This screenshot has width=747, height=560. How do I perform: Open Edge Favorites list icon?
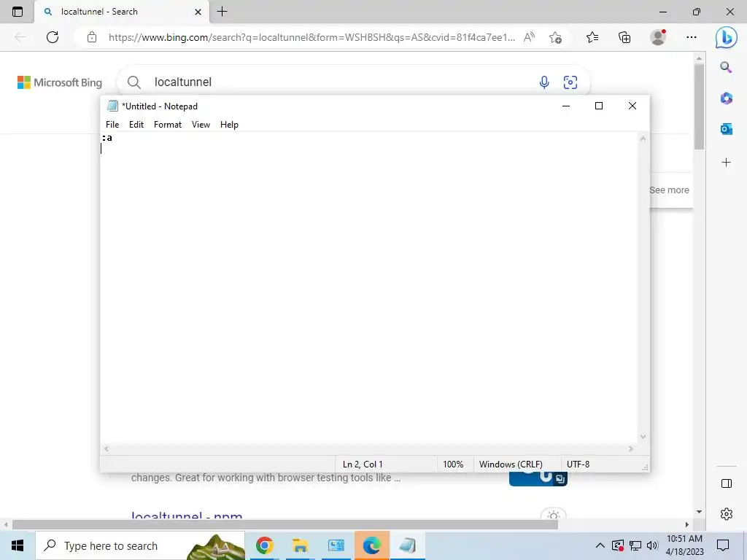coord(592,37)
